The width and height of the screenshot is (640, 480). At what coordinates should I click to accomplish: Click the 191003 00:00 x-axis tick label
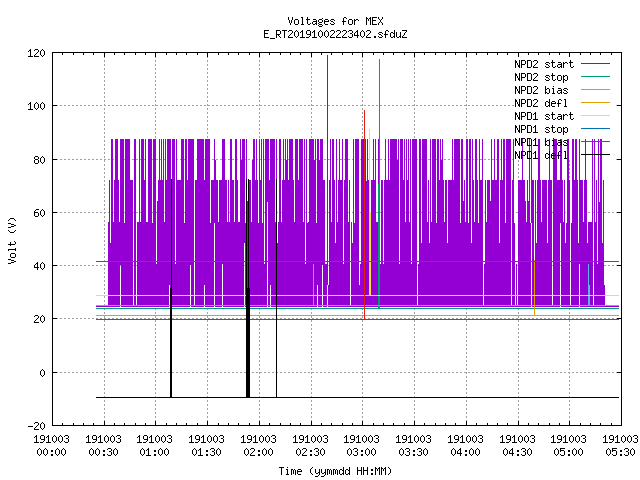click(x=51, y=446)
